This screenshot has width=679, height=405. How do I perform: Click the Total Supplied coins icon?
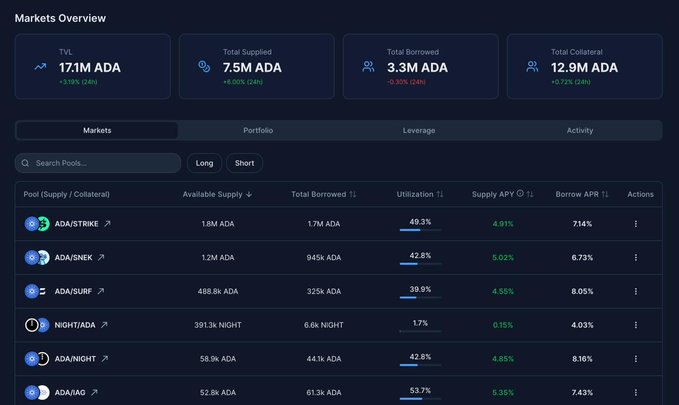pos(204,66)
